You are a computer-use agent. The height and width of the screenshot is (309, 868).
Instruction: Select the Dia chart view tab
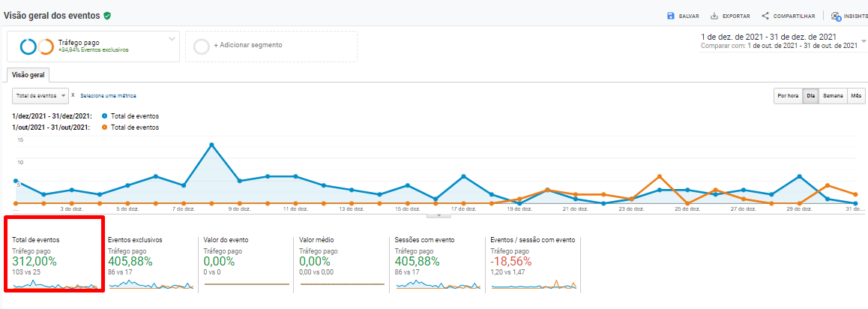pos(810,96)
